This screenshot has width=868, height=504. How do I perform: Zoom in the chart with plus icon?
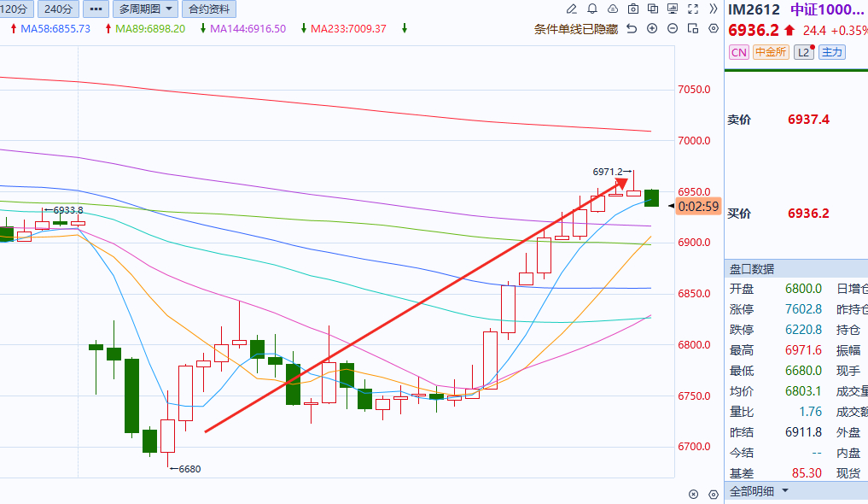[652, 29]
